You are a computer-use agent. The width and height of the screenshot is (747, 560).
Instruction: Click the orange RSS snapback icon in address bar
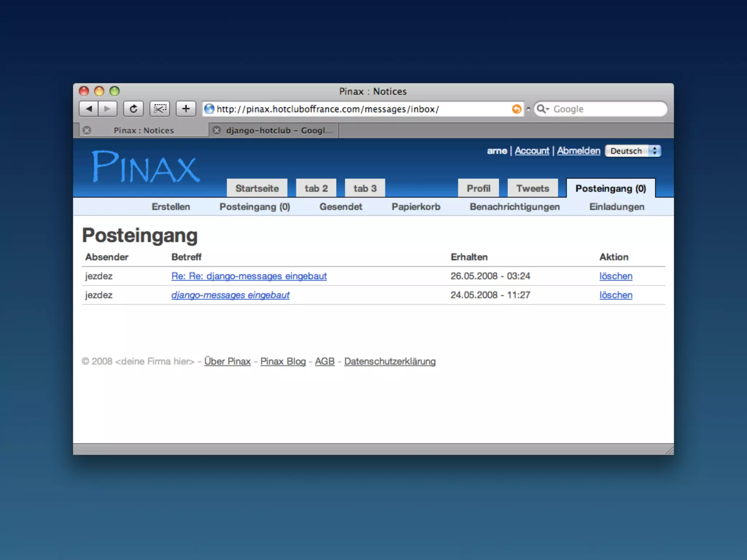[516, 109]
